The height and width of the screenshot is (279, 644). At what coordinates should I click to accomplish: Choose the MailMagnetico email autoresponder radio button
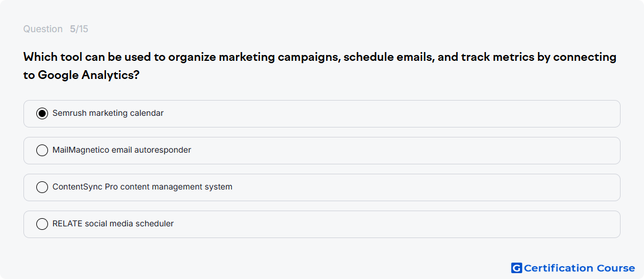[42, 150]
